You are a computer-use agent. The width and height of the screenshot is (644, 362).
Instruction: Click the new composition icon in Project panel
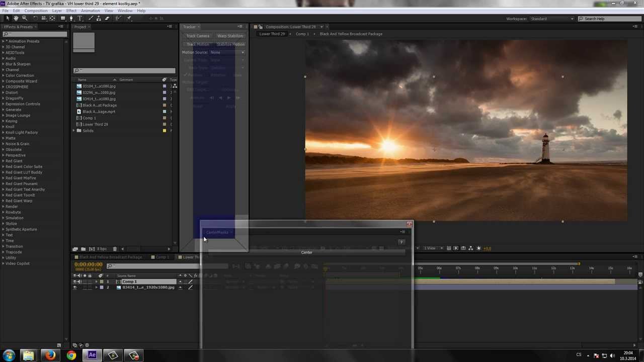[x=92, y=249]
